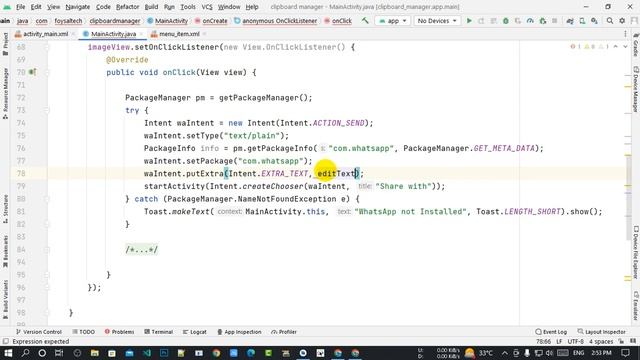Viewport: 640px width, 360px height.
Task: Open LF line separator selector
Action: (x=559, y=341)
